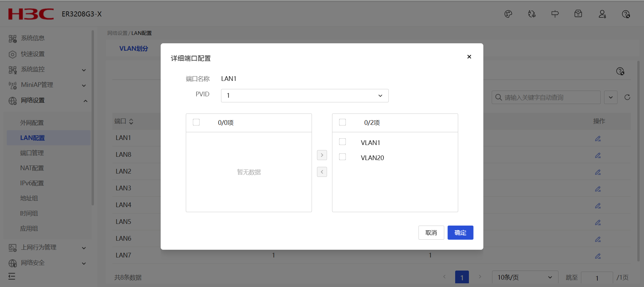Click the user account icon in header
The image size is (644, 287).
(x=602, y=14)
